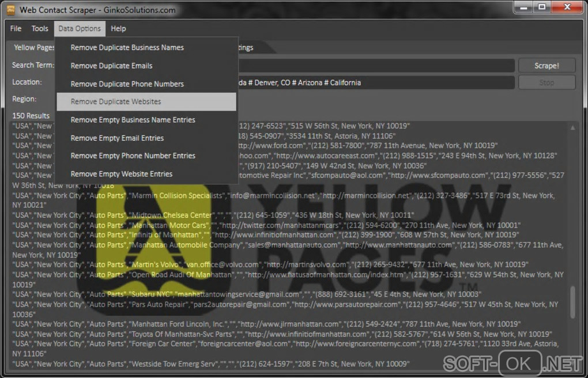Screen dimensions: 588x378
Task: Switch to the Yellow Pages tab
Action: [33, 48]
